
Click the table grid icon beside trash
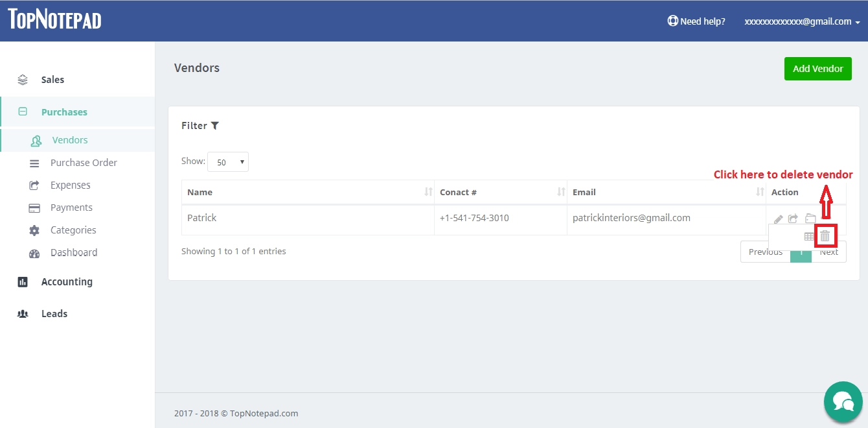coord(809,237)
